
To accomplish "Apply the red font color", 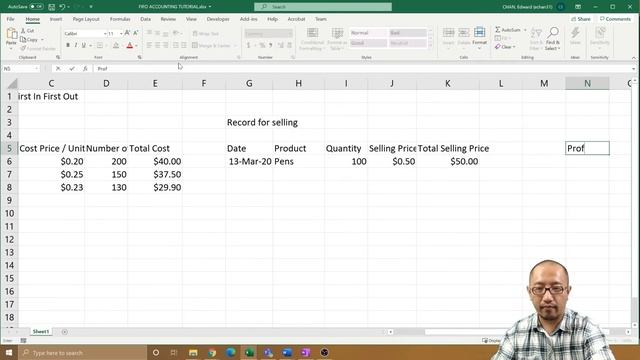I will coord(130,45).
